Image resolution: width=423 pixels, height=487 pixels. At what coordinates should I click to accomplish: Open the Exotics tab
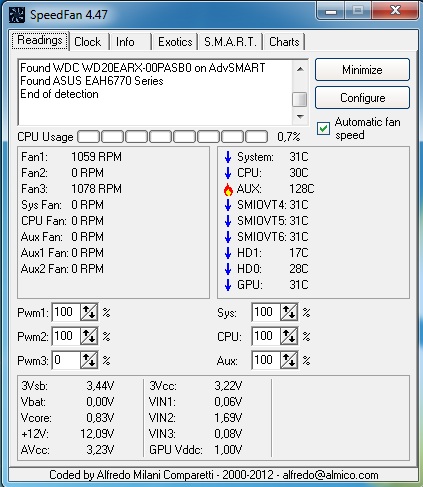[x=175, y=42]
